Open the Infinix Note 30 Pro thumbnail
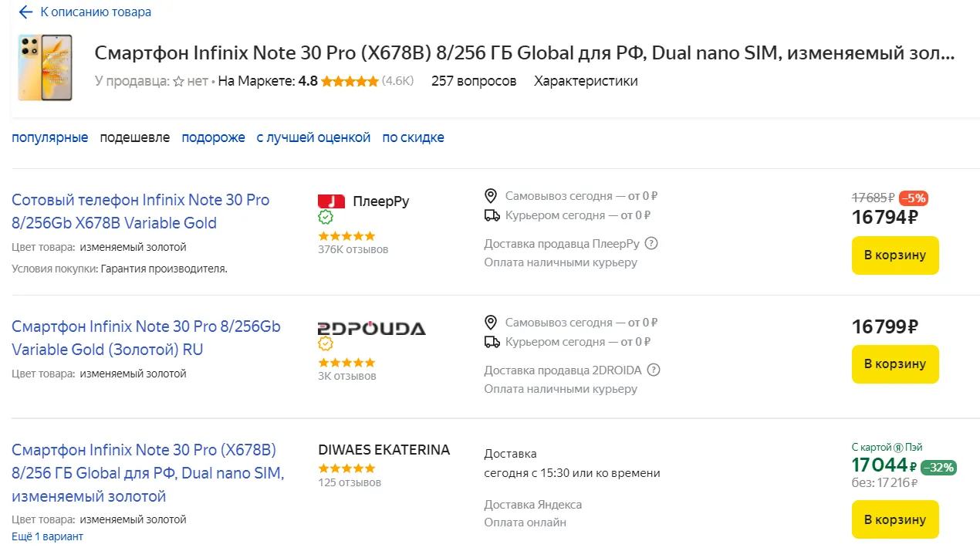Image resolution: width=980 pixels, height=558 pixels. [45, 67]
